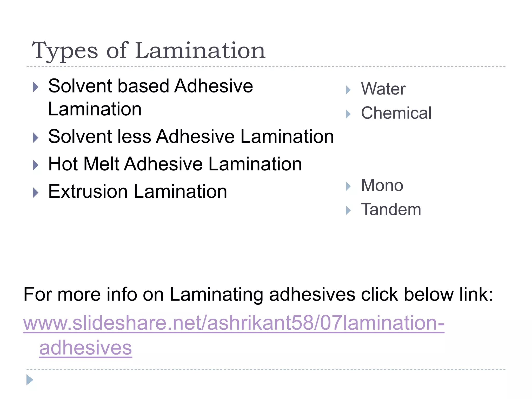Screen dimensions: 532x399
Task: Select the 'Tandem' sub-item text
Action: click(x=391, y=209)
